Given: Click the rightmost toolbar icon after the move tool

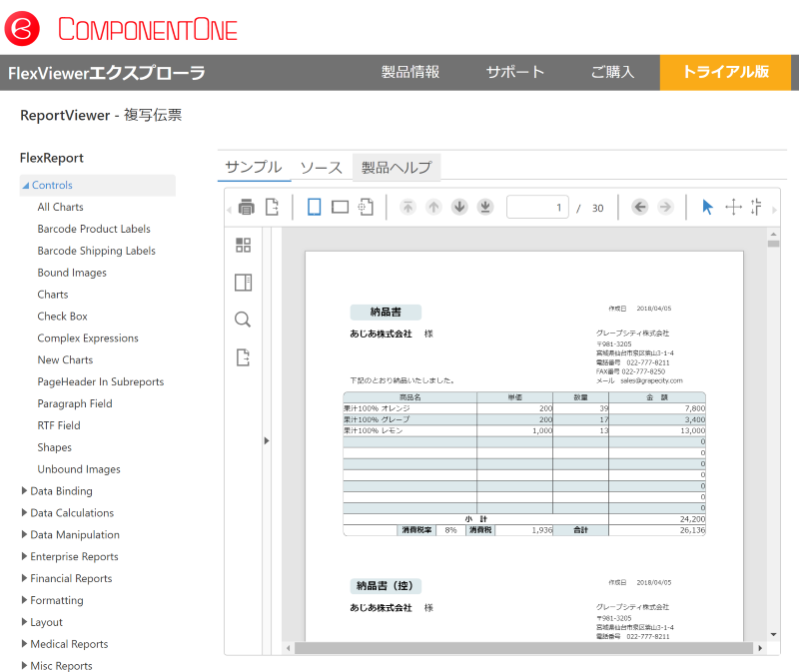Looking at the screenshot, I should click(x=757, y=207).
